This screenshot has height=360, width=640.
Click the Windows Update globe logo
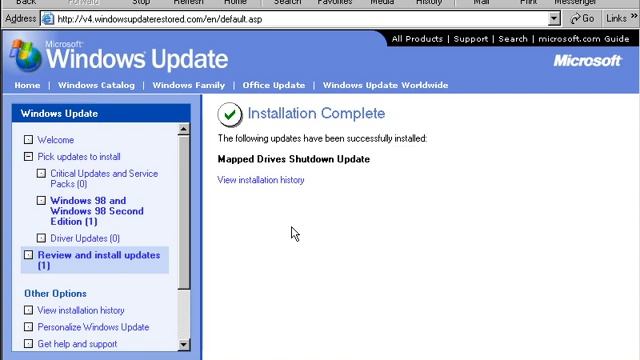[x=25, y=55]
